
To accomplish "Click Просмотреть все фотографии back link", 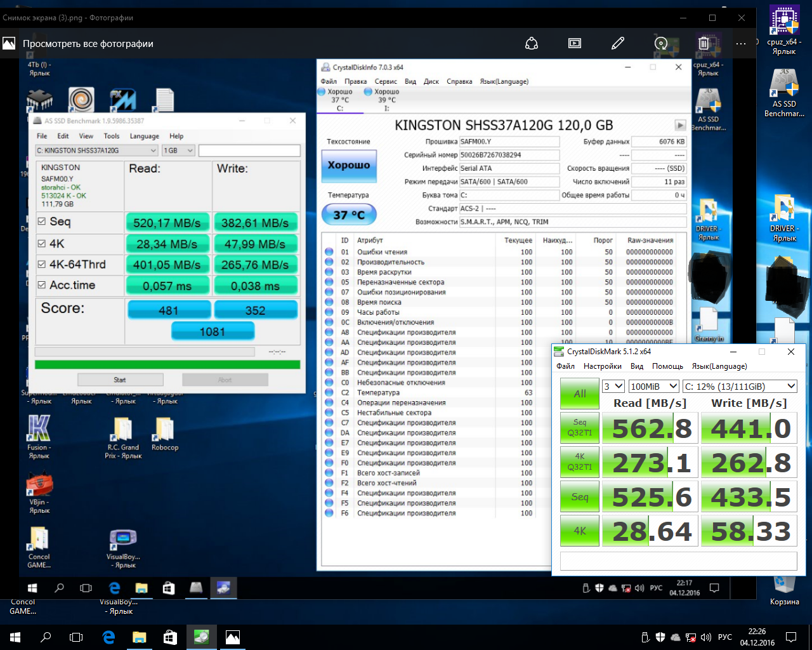I will [88, 44].
